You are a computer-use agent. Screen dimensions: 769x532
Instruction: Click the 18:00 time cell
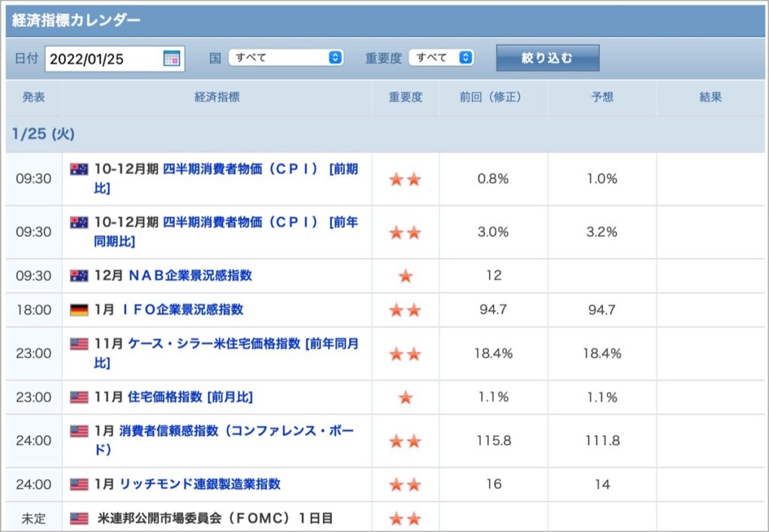(34, 310)
